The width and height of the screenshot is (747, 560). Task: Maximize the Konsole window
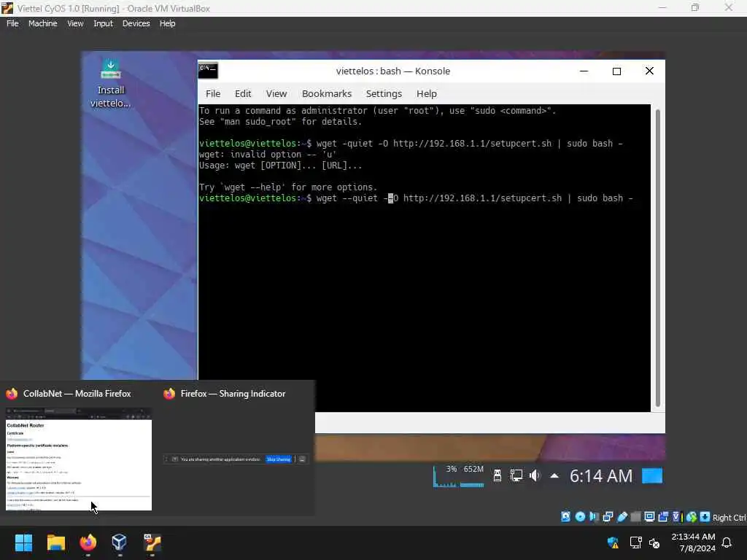[x=616, y=71]
